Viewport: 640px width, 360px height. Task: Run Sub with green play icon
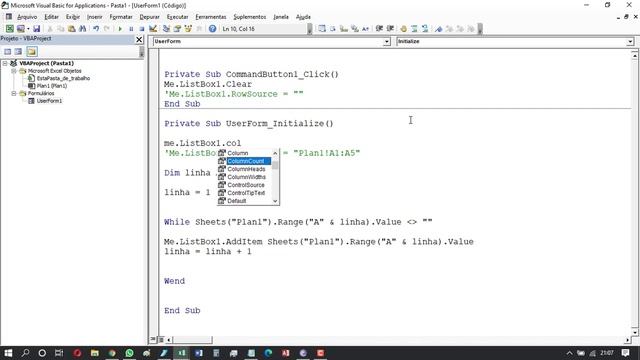(120, 29)
